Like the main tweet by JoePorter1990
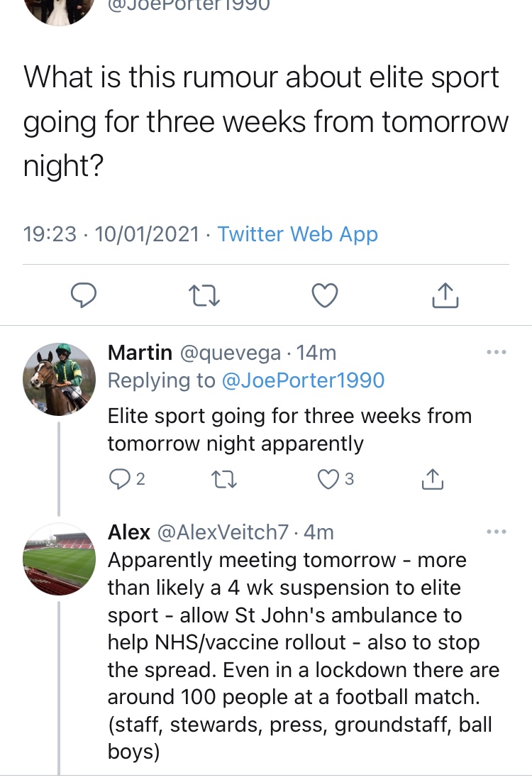 click(x=325, y=295)
